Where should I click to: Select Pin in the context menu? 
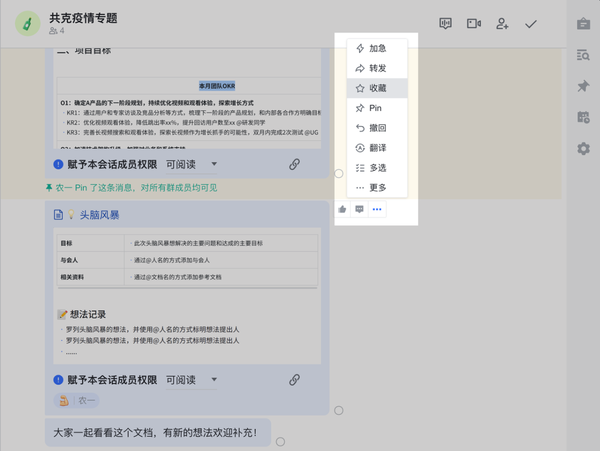[x=377, y=108]
